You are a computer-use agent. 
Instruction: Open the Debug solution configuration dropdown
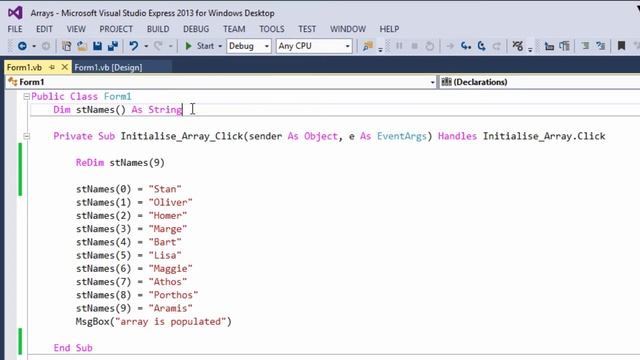tap(249, 46)
